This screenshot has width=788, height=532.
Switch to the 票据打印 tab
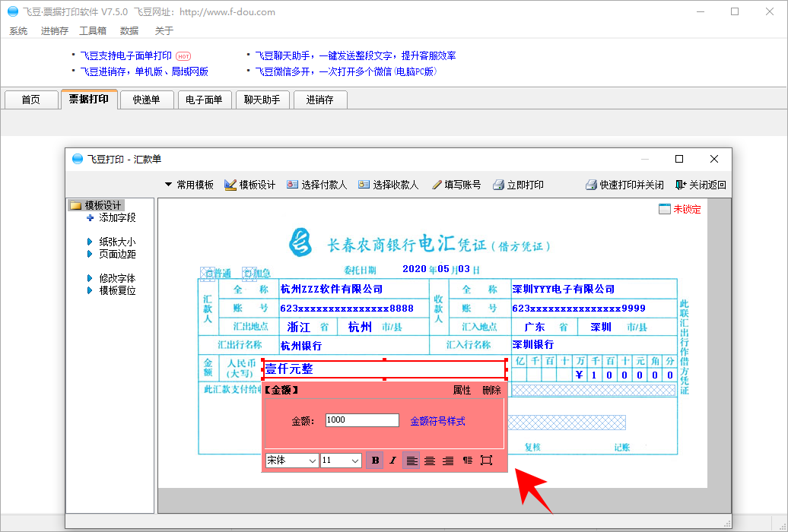click(x=89, y=99)
